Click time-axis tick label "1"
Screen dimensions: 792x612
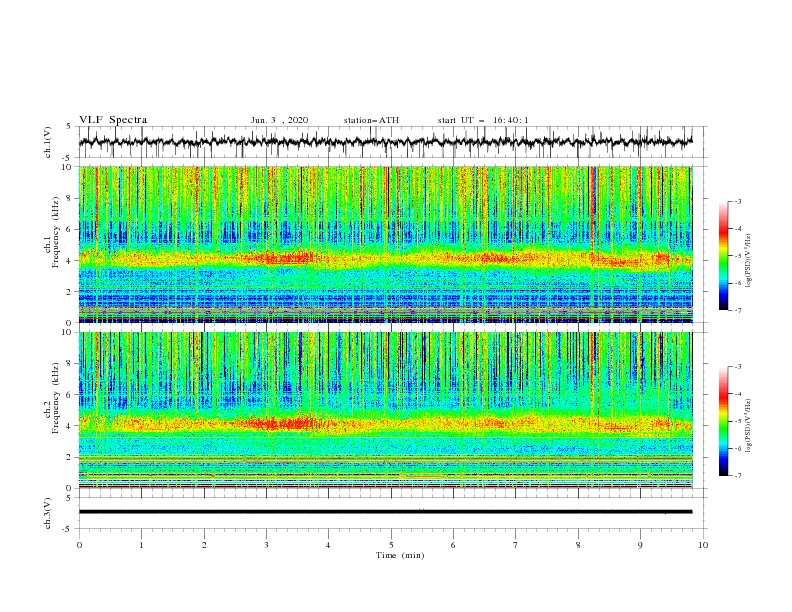141,545
